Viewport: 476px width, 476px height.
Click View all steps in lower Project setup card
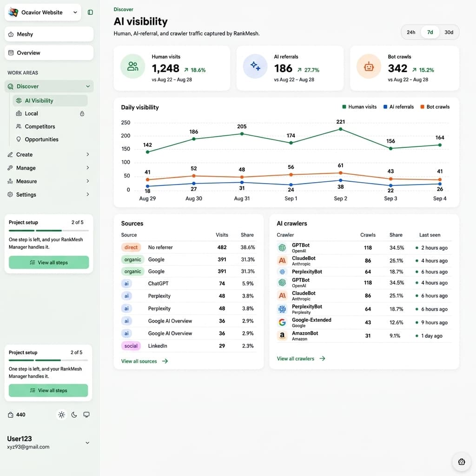pos(48,390)
